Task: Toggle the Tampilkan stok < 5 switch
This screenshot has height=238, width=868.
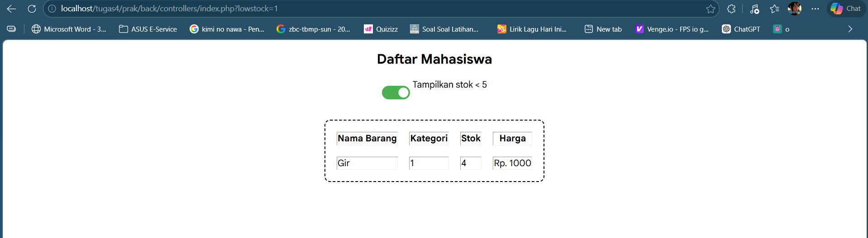Action: pos(396,93)
